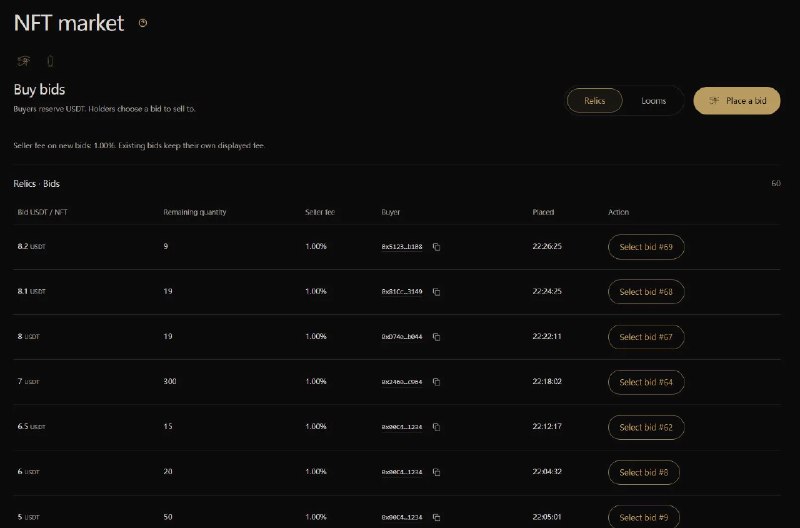Image resolution: width=800 pixels, height=528 pixels.
Task: Open buyer address in the 300 quantity row
Action: point(402,382)
